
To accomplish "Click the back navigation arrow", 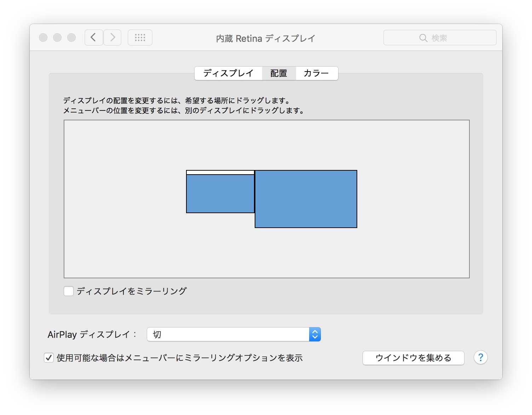I will pyautogui.click(x=94, y=38).
